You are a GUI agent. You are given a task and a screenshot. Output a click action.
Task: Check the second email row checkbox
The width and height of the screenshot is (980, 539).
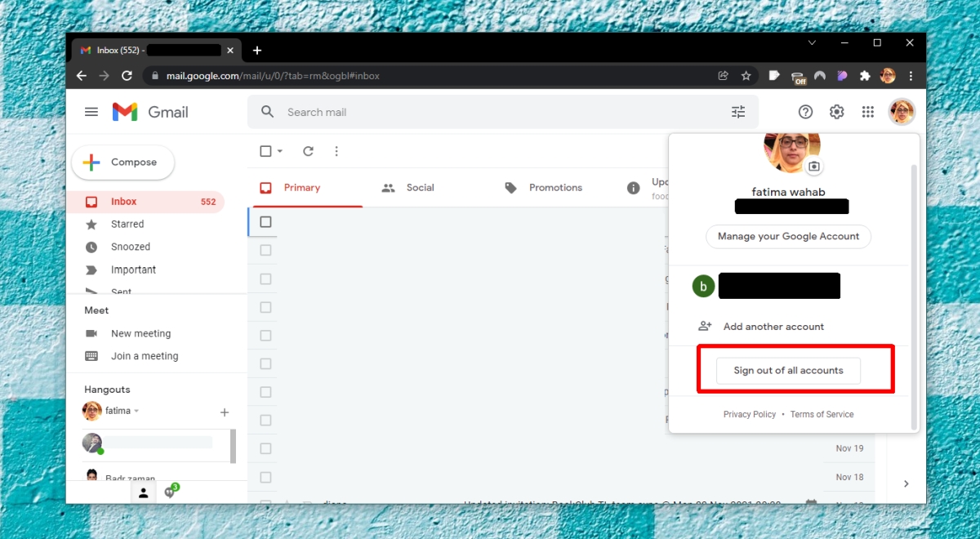point(265,250)
